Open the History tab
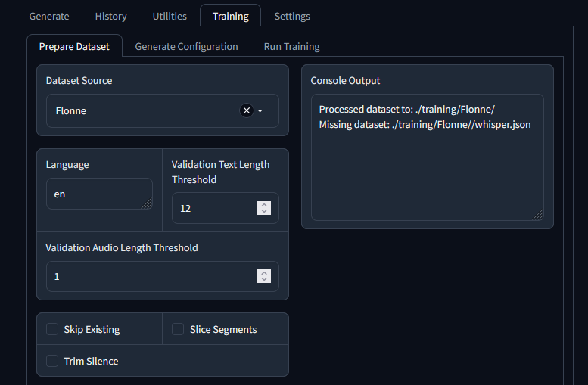This screenshot has width=588, height=385. (x=111, y=17)
